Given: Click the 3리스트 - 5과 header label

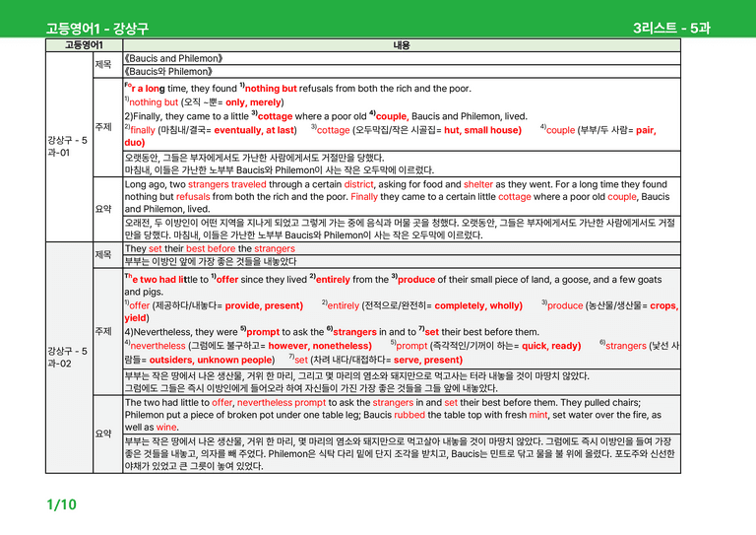Looking at the screenshot, I should [x=671, y=28].
